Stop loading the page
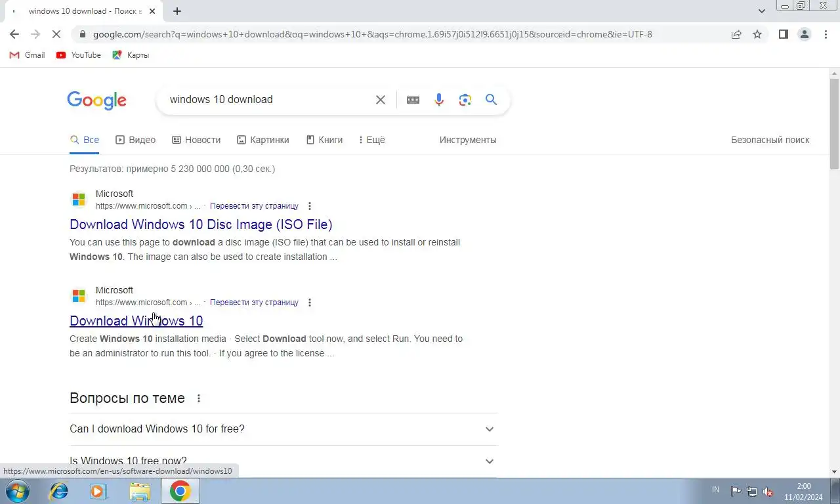The image size is (840, 504). pyautogui.click(x=56, y=34)
